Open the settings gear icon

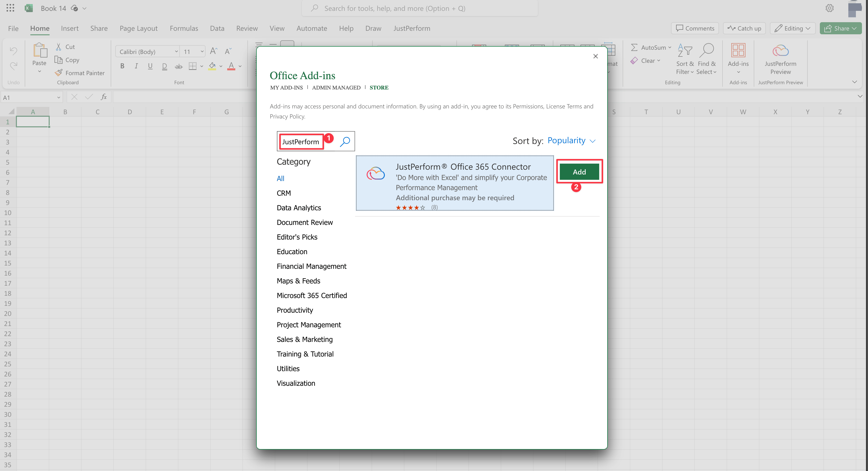tap(829, 8)
